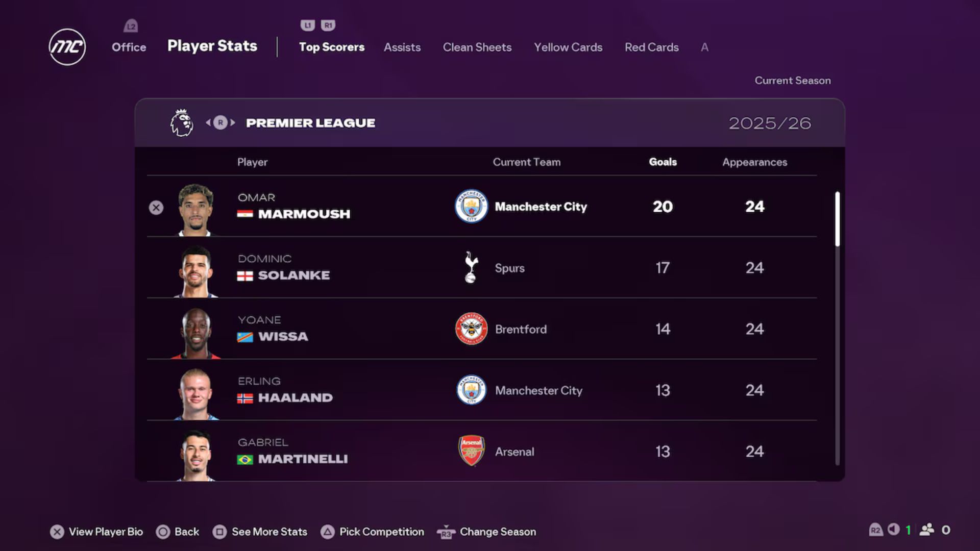Click the L2 shoulder button prompt above Office
Image resolution: width=980 pixels, height=551 pixels.
click(x=130, y=27)
